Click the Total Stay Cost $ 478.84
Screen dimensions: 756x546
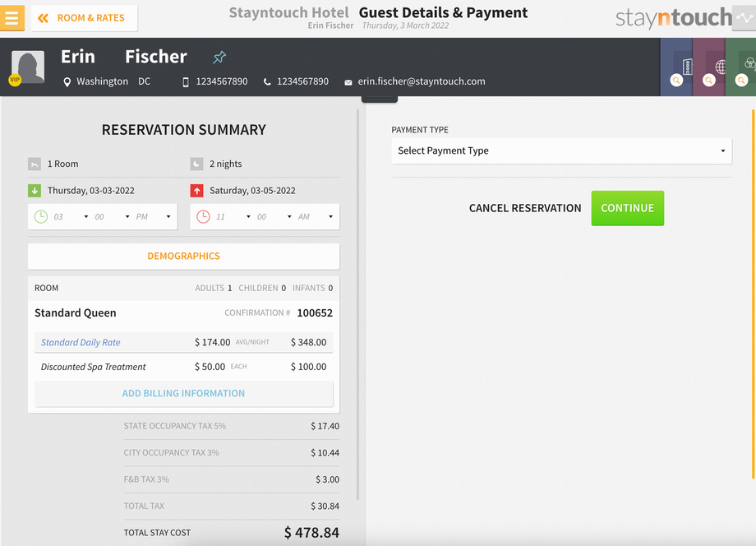[x=311, y=533]
